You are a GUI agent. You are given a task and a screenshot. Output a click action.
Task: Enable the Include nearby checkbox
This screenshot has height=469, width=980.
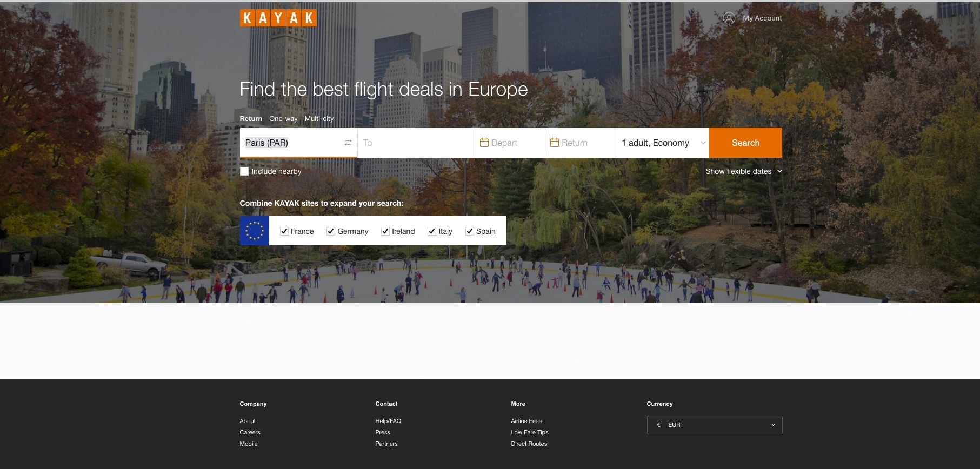[x=244, y=171]
